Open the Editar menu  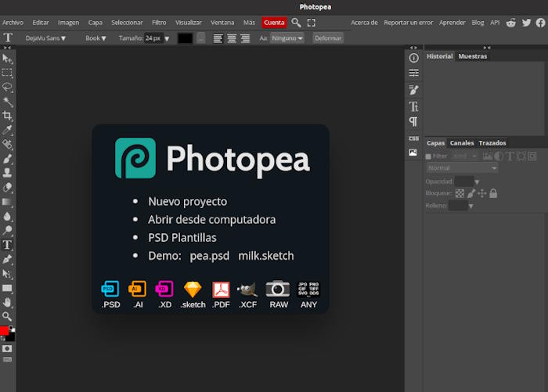(x=41, y=23)
